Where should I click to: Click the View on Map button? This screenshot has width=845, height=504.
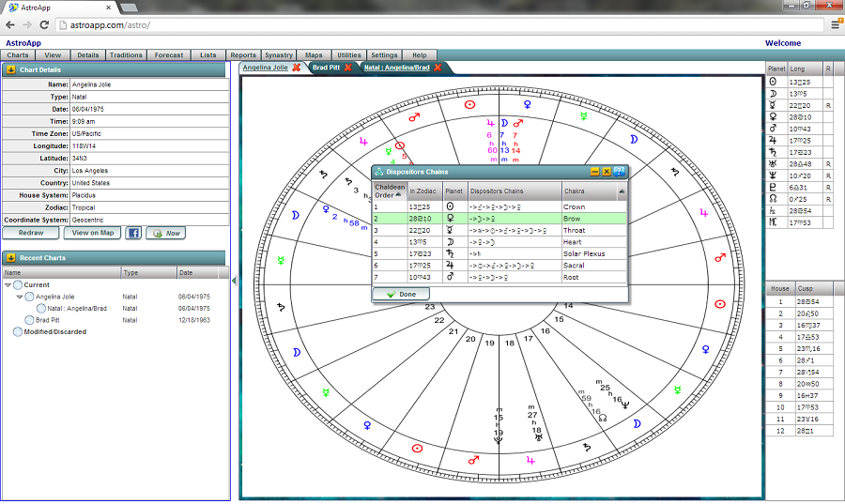tap(93, 233)
